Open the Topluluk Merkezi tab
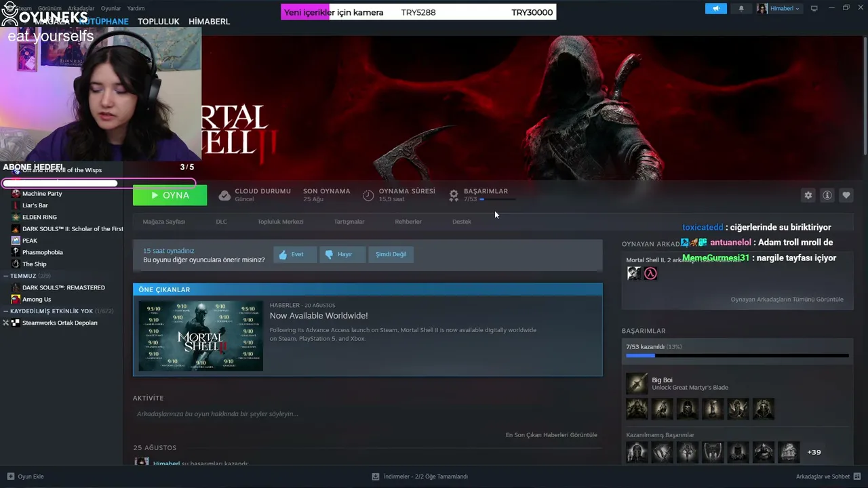Viewport: 868px width, 488px height. pyautogui.click(x=280, y=222)
